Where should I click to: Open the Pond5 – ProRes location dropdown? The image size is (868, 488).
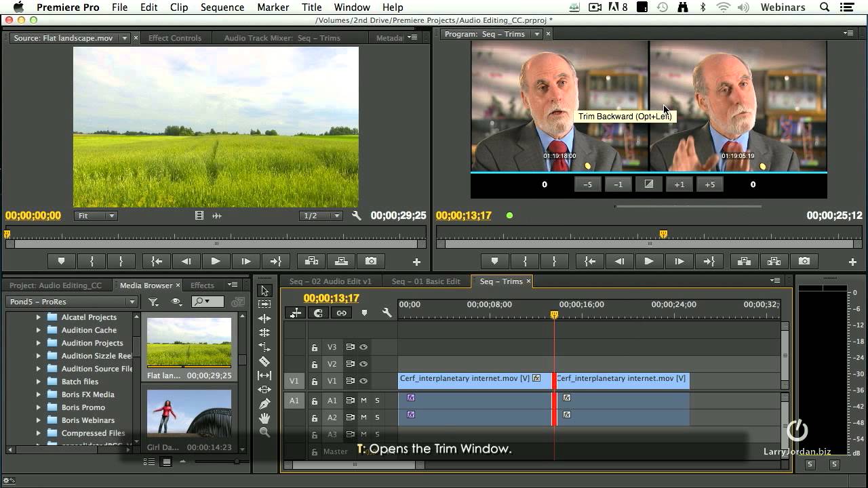coord(71,302)
